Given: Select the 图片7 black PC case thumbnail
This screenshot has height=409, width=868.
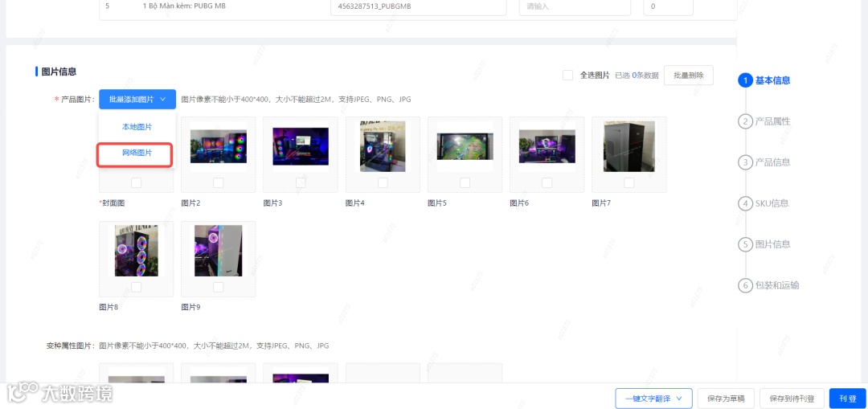Looking at the screenshot, I should 628,146.
